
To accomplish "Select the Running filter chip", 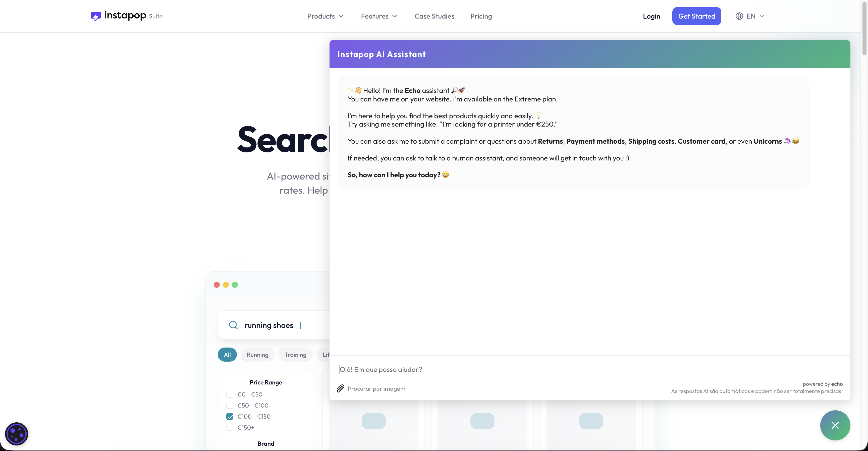I will (257, 355).
